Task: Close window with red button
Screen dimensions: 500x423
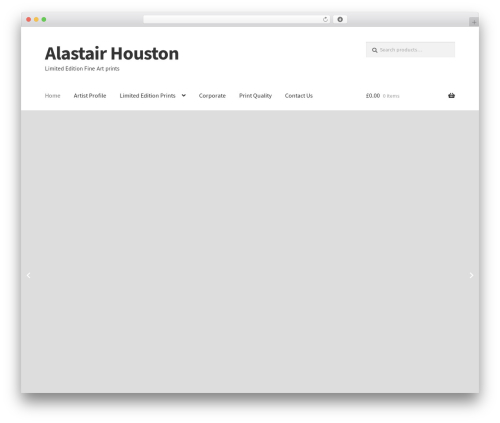Action: [29, 20]
